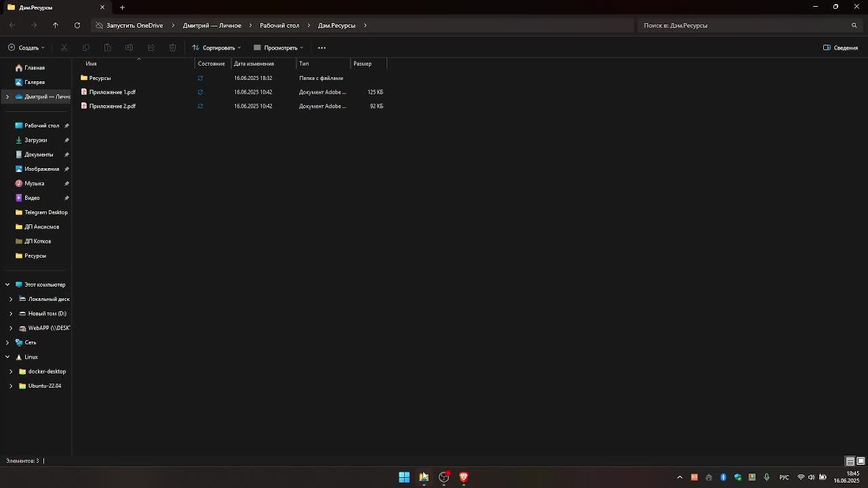Collapse the Этот компьютер tree node
This screenshot has width=868, height=488.
(x=7, y=285)
